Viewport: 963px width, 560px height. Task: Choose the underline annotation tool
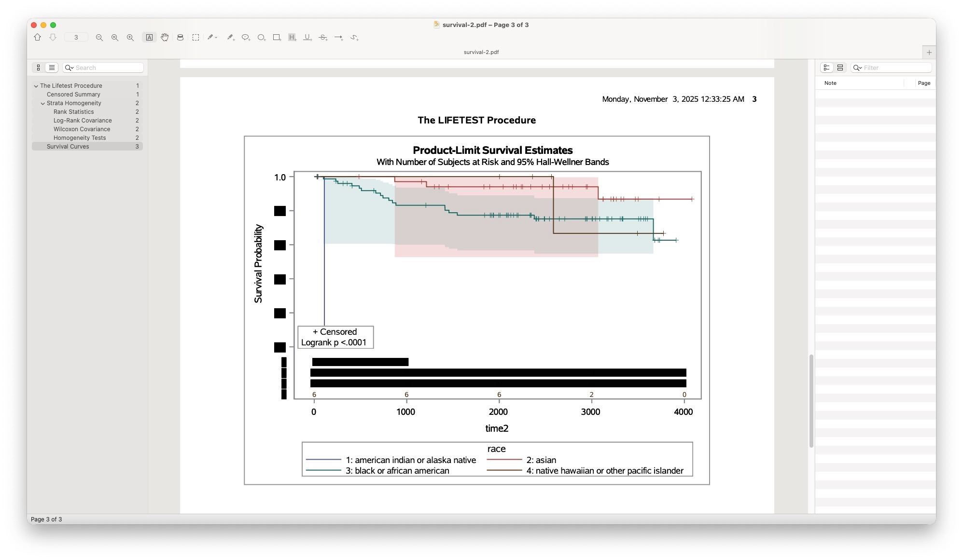pos(307,37)
